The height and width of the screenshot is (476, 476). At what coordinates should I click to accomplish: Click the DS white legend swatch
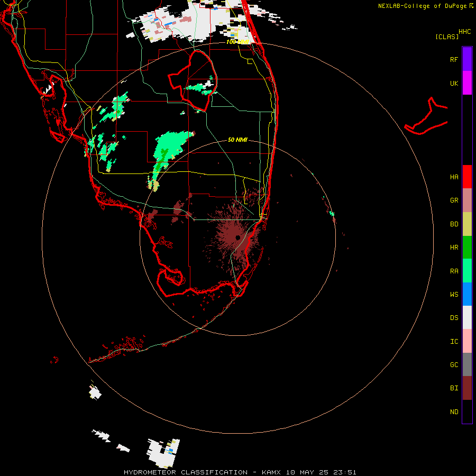coord(467,317)
